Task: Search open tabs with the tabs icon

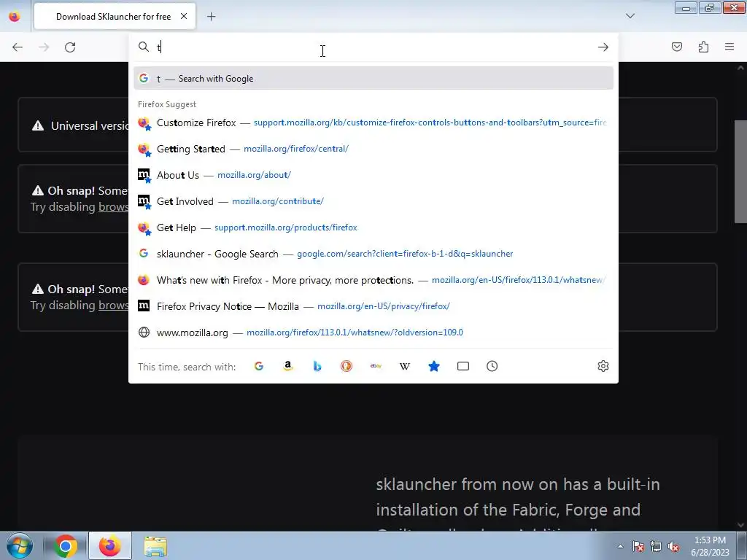Action: pos(463,366)
